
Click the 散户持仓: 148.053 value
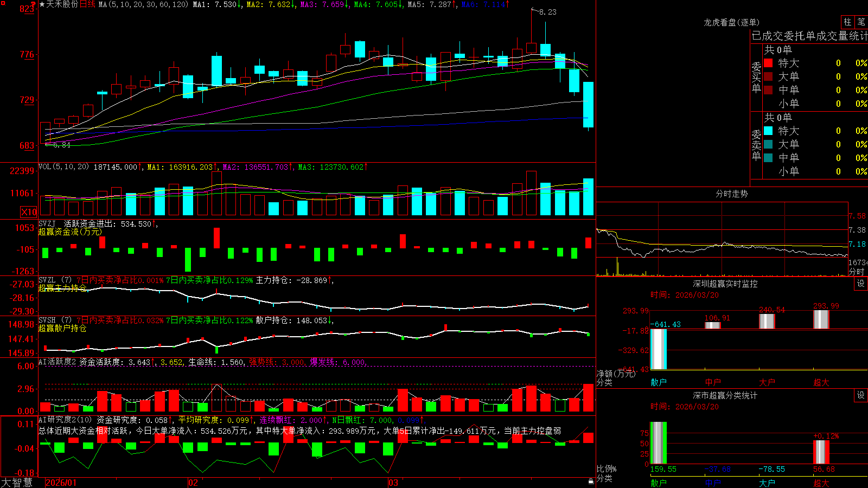click(295, 320)
